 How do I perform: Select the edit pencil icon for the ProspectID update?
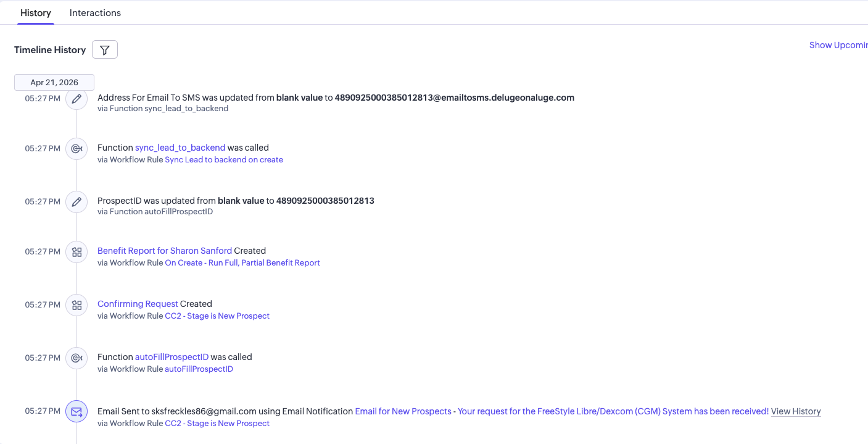76,201
